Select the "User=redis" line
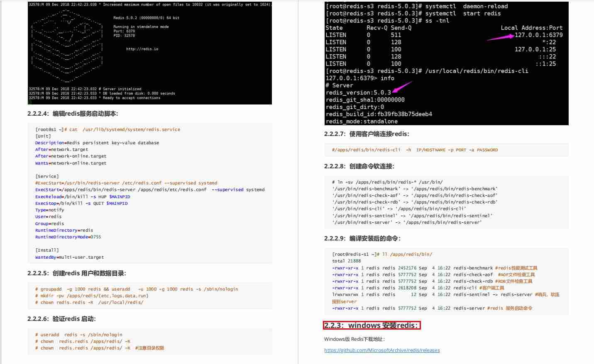The width and height of the screenshot is (594, 364). click(x=48, y=216)
